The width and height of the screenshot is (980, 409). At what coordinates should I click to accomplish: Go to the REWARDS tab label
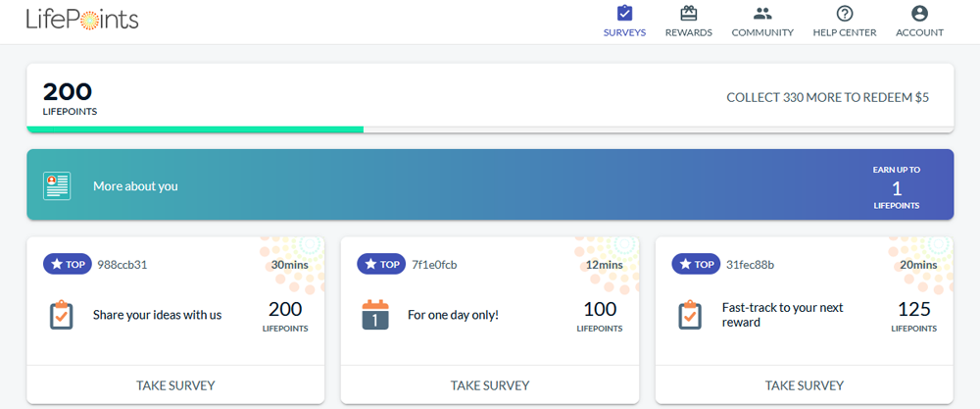(x=688, y=32)
